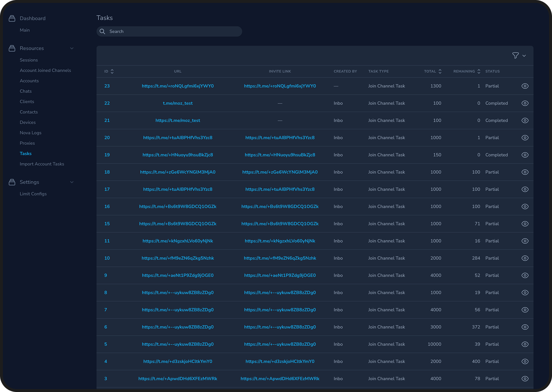The image size is (552, 392).
Task: Open URL t.me/moz_test in row 22
Action: pos(178,103)
